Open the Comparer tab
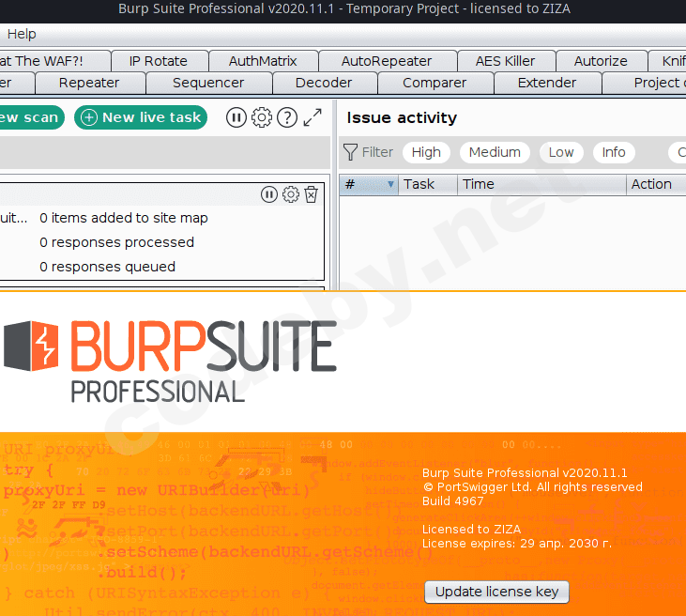Viewport: 686px width, 616px height. pyautogui.click(x=434, y=84)
